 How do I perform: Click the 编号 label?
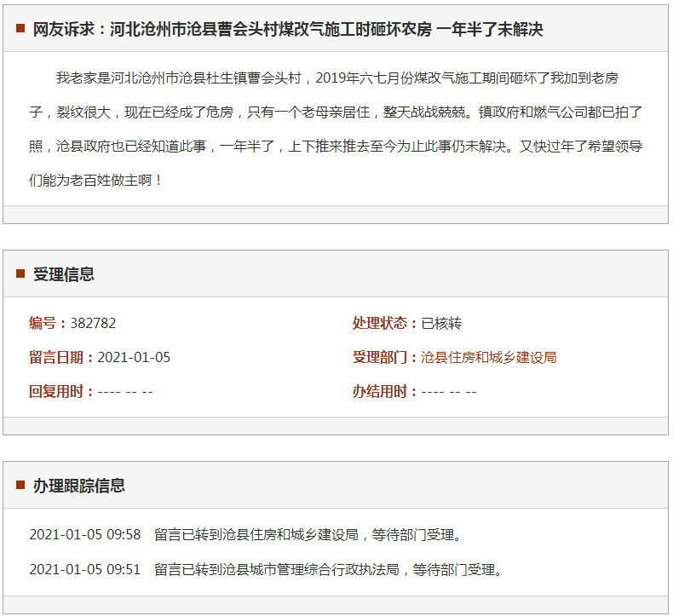click(48, 323)
